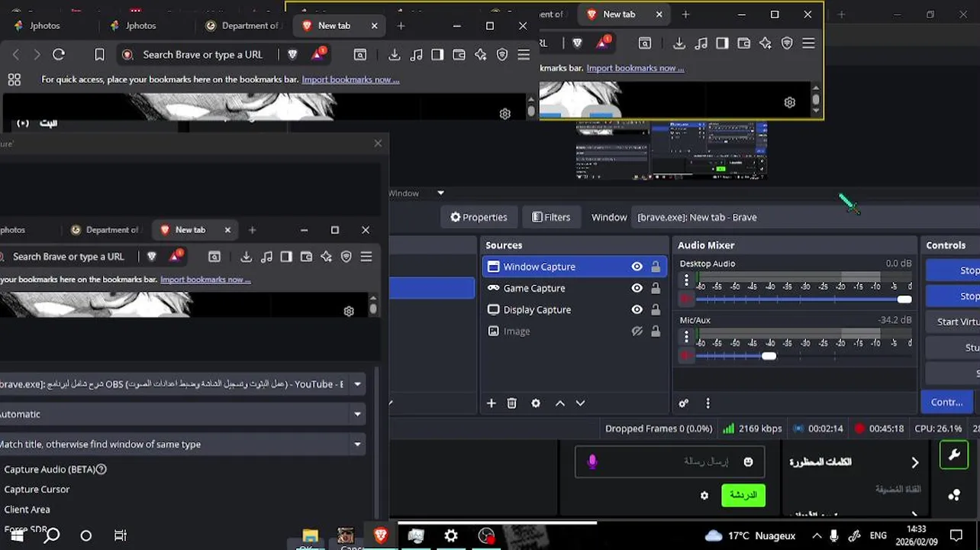Move the selected source down
980x550 pixels.
(580, 403)
